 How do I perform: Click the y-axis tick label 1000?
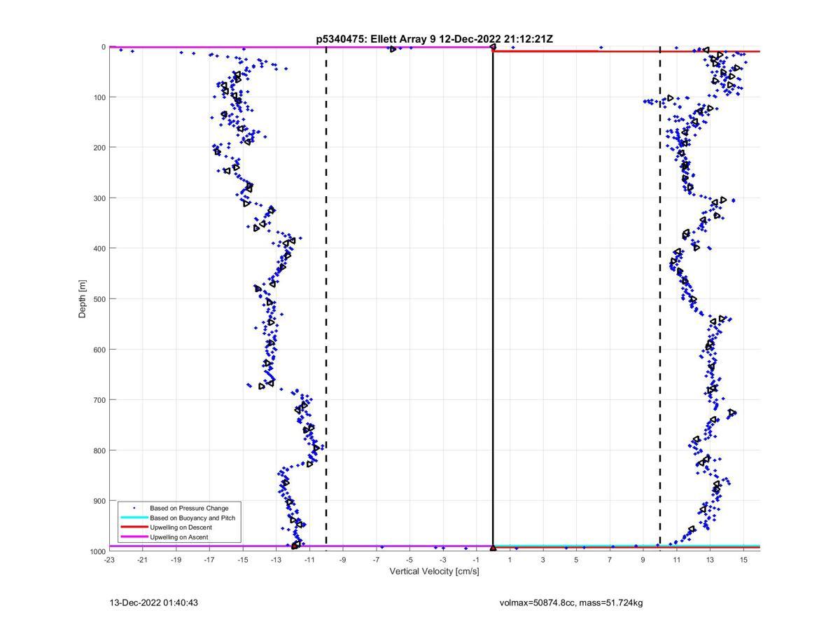tap(97, 551)
